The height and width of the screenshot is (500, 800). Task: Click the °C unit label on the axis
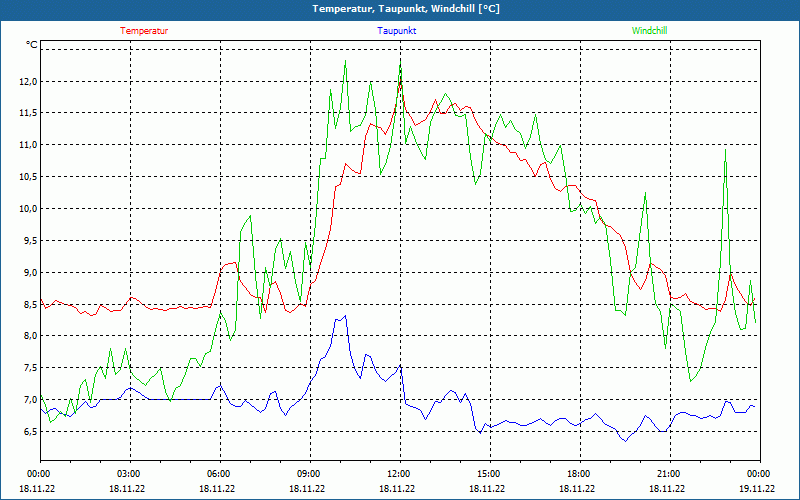click(32, 45)
